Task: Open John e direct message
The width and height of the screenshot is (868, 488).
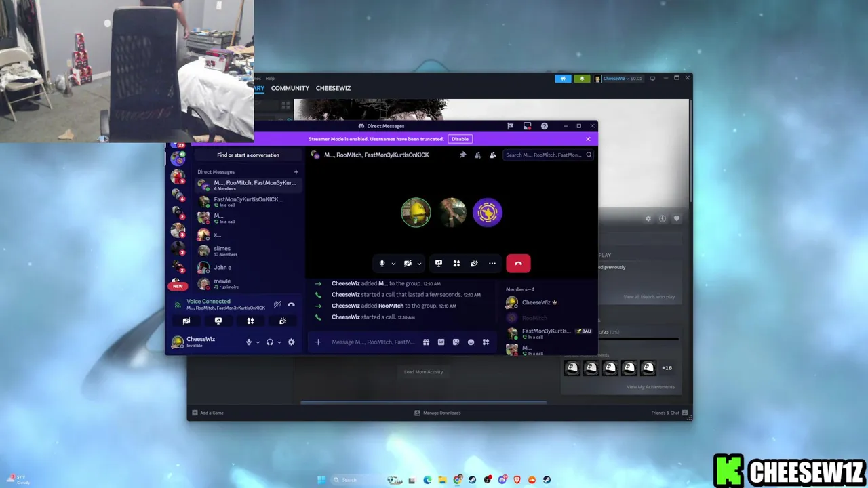Action: [248, 268]
